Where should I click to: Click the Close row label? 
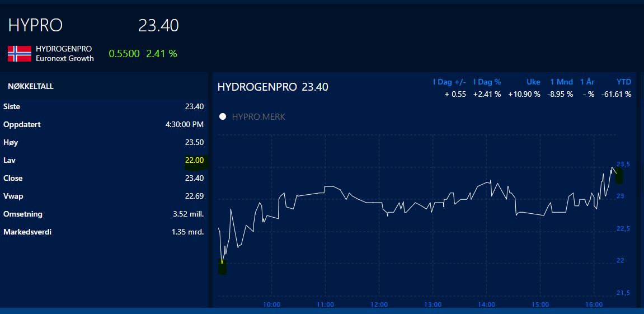click(x=13, y=179)
